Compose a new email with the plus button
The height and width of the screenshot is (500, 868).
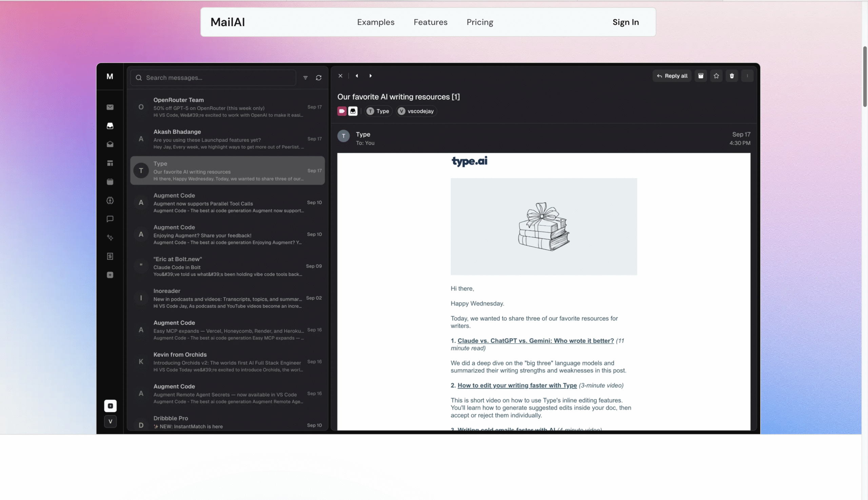(110, 406)
